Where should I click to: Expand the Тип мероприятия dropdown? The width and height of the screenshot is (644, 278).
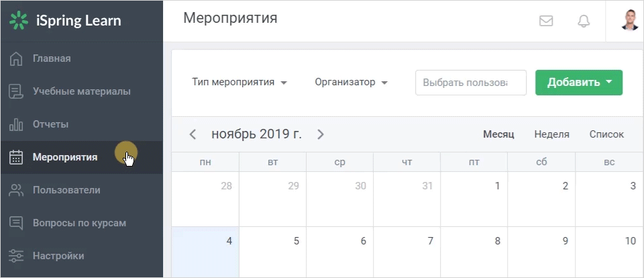click(x=239, y=82)
